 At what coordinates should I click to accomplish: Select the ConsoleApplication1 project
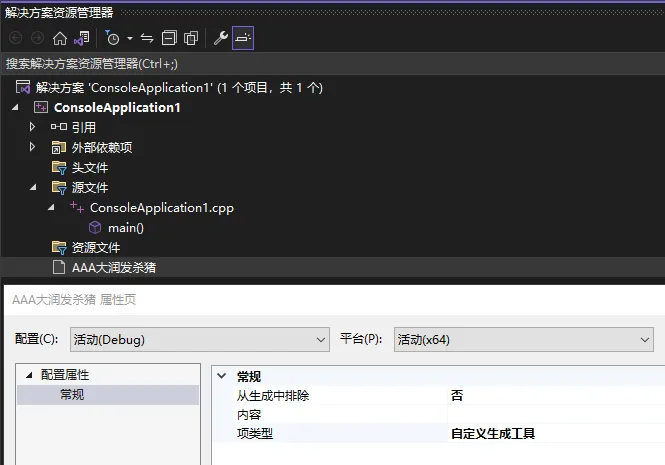click(117, 107)
